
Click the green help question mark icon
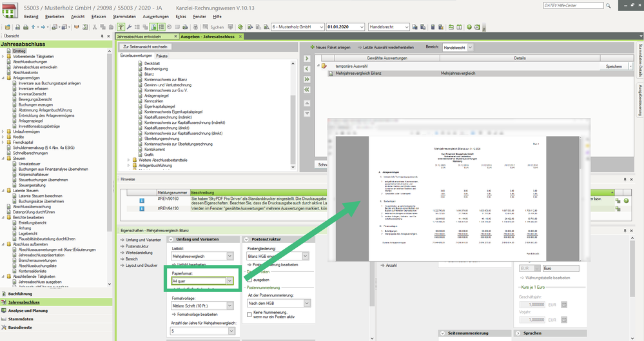coord(469,27)
